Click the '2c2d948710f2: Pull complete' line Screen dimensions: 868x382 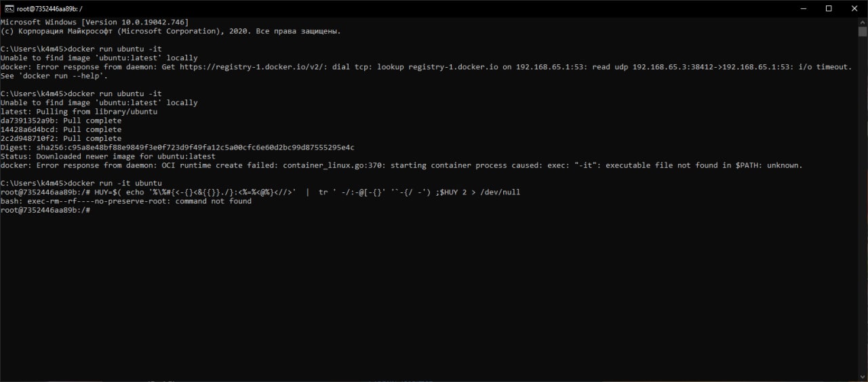pyautogui.click(x=61, y=138)
